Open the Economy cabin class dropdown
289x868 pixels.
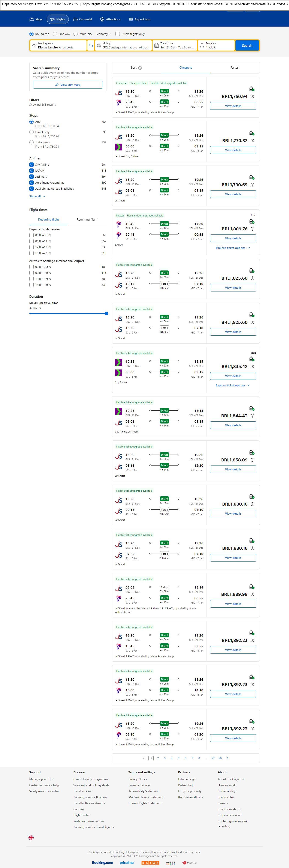(103, 34)
